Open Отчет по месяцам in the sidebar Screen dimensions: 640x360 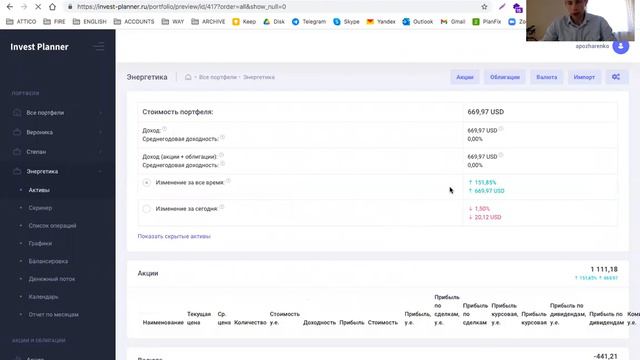[53, 315]
